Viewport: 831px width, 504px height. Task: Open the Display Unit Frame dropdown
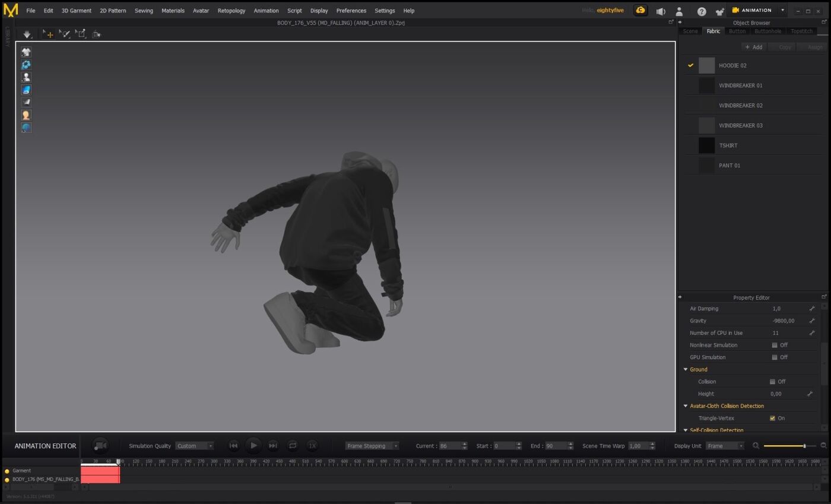(725, 446)
